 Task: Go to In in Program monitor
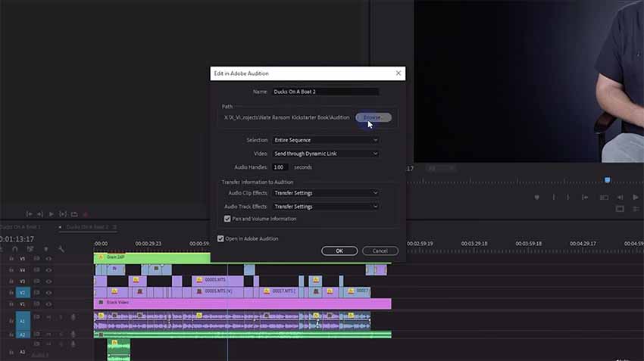point(585,198)
